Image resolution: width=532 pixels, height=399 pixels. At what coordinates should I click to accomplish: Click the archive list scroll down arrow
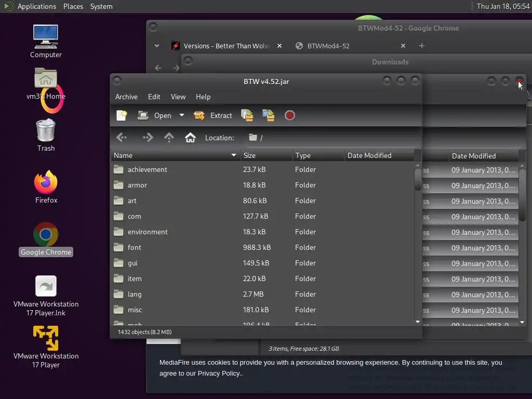(x=418, y=322)
